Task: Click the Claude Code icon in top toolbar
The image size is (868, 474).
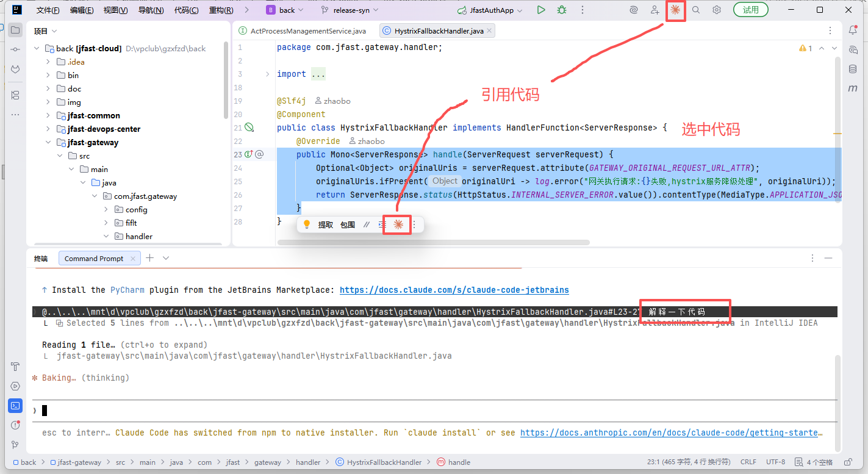Action: point(675,10)
